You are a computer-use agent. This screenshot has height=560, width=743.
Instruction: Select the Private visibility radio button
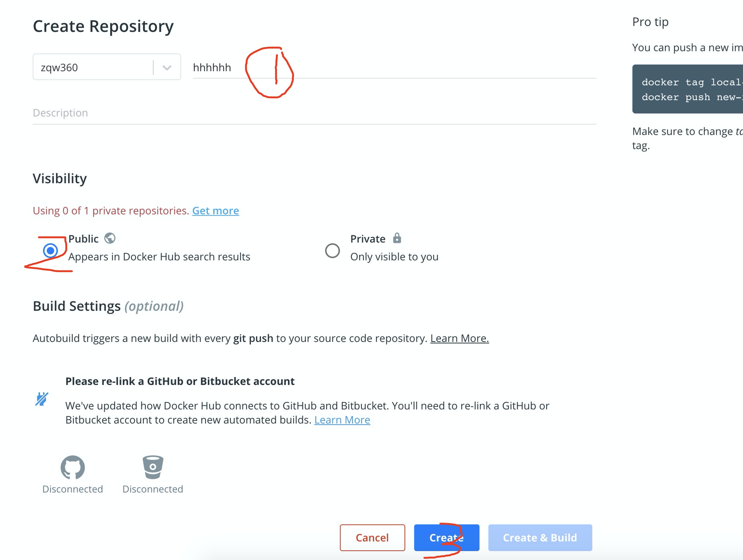[332, 251]
